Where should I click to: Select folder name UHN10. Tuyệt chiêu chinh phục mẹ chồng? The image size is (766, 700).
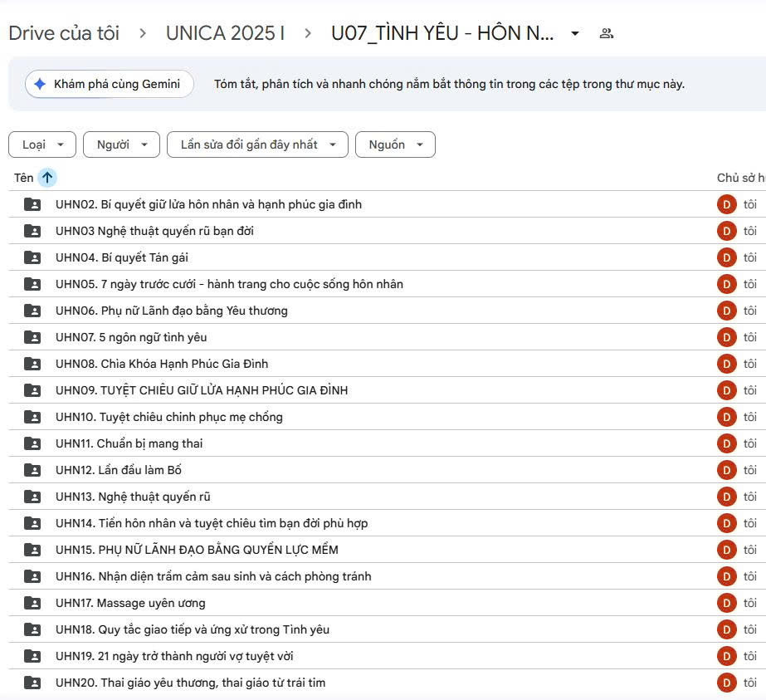(x=169, y=417)
